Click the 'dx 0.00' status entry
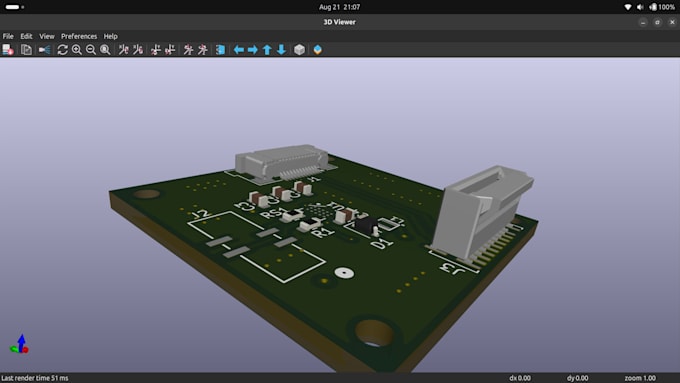This screenshot has height=383, width=680. [x=520, y=378]
